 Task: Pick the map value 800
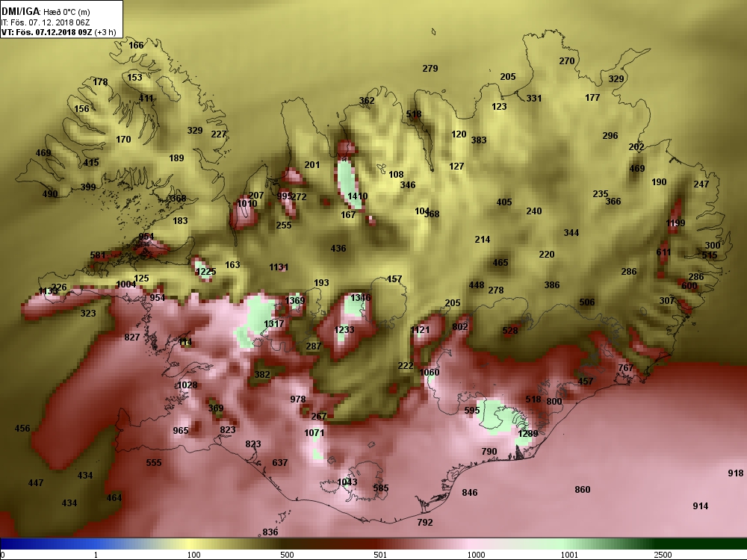[554, 402]
